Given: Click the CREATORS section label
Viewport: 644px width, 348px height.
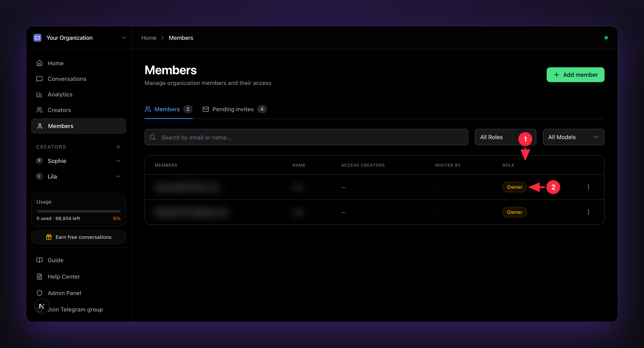Looking at the screenshot, I should pyautogui.click(x=51, y=147).
